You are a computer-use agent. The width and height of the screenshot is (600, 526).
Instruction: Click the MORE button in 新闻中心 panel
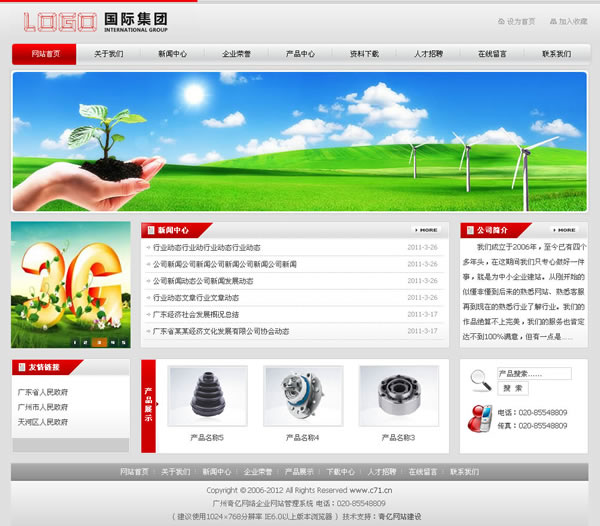pos(426,230)
